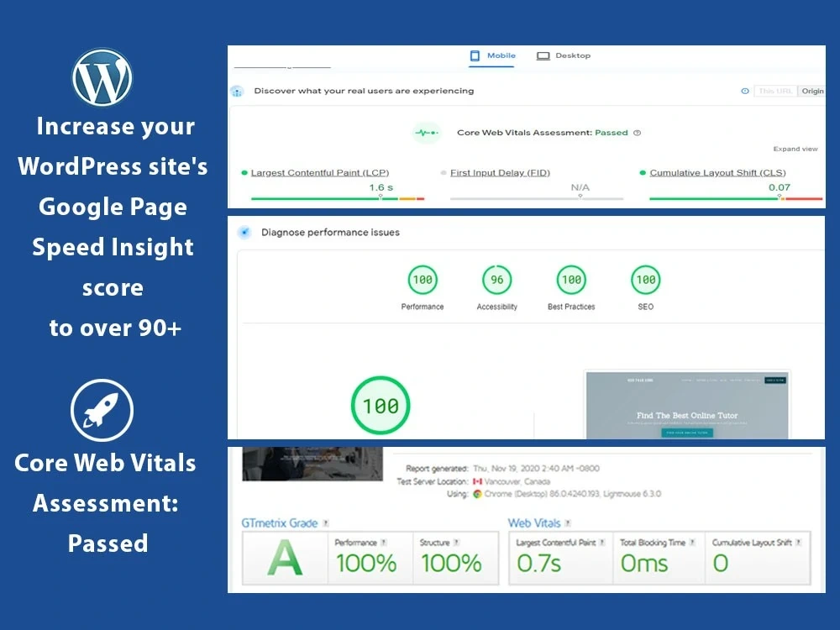Click the SEO 100 score gauge
840x630 pixels.
tap(645, 280)
